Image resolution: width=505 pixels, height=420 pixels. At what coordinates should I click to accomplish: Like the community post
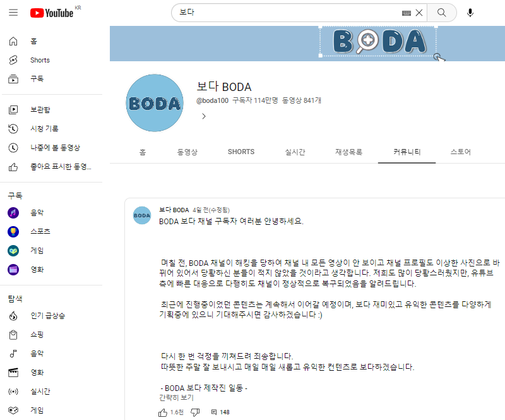[x=163, y=412]
